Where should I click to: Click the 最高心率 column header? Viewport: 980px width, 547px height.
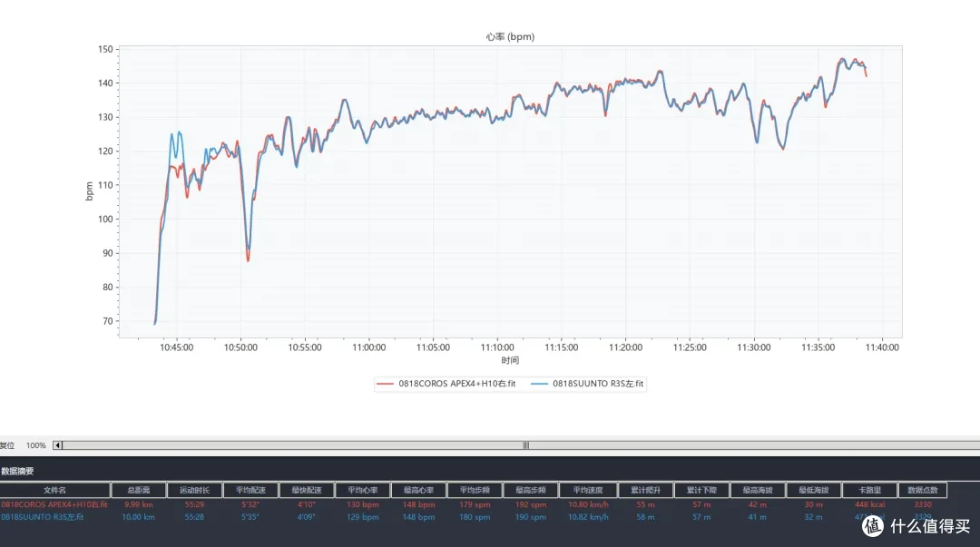pos(418,490)
